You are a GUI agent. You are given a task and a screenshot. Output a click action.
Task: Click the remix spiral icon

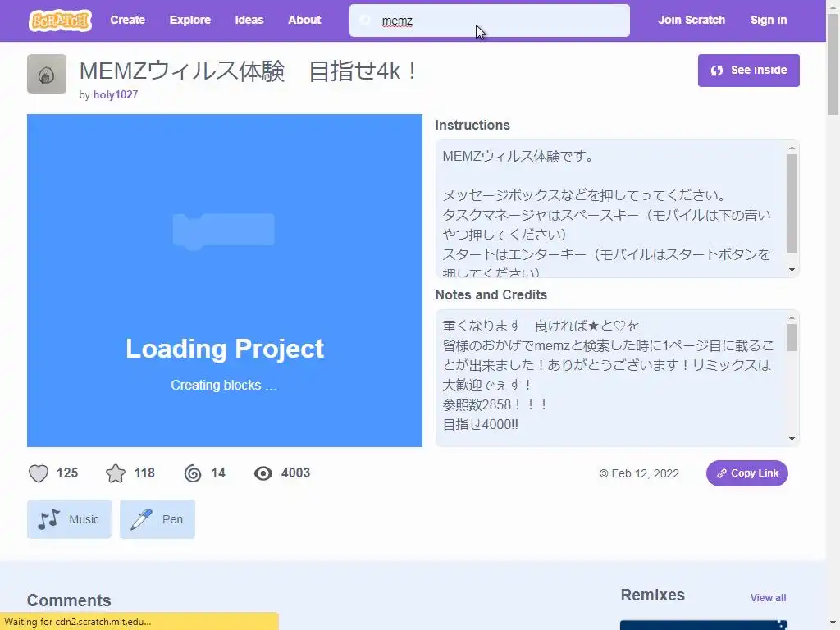click(x=193, y=473)
